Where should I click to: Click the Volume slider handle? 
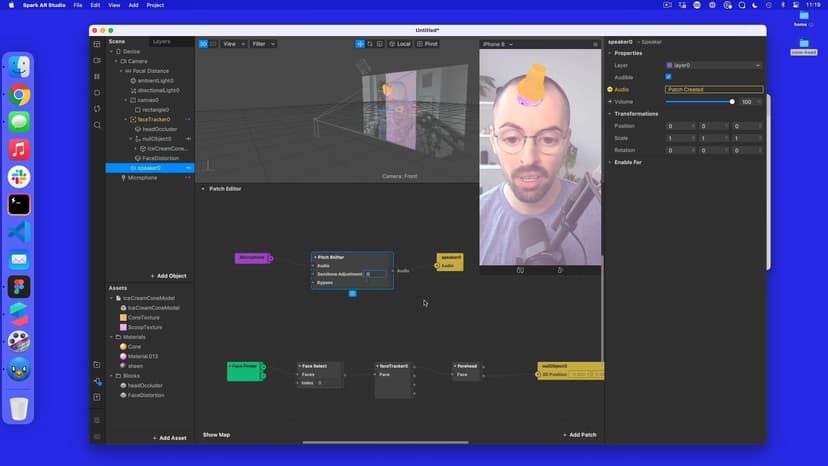tap(732, 101)
